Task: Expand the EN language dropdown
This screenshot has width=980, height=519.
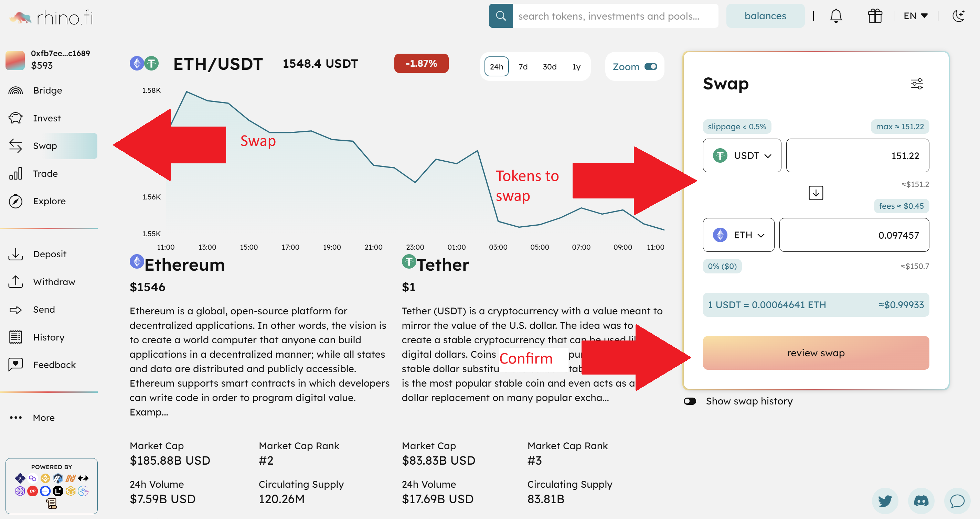Action: point(915,16)
